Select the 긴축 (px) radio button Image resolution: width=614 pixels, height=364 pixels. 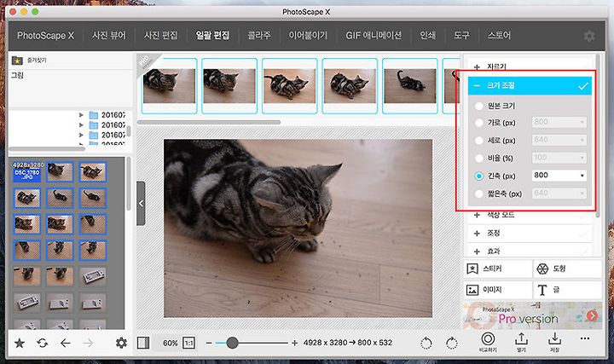pyautogui.click(x=479, y=176)
